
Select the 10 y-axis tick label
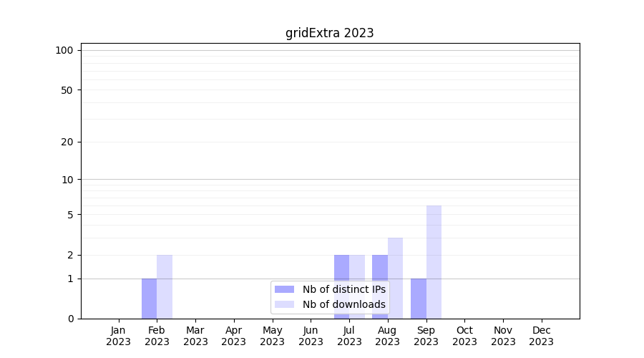pos(67,180)
